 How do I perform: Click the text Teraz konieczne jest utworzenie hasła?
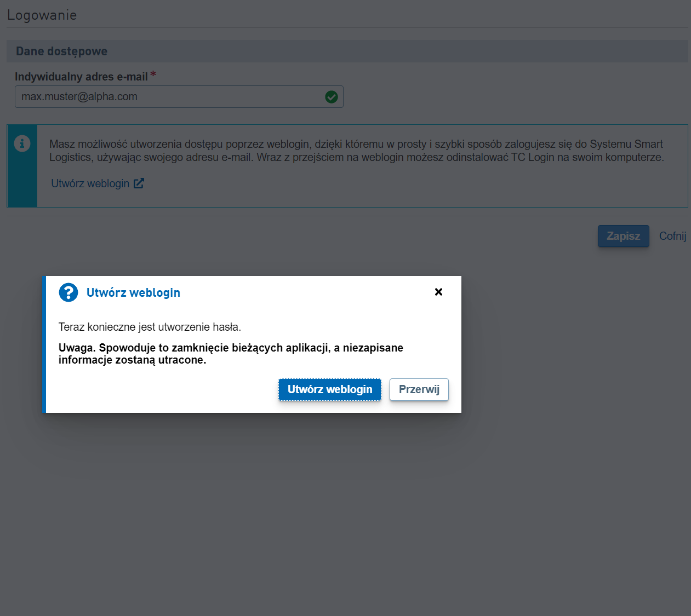click(x=150, y=327)
